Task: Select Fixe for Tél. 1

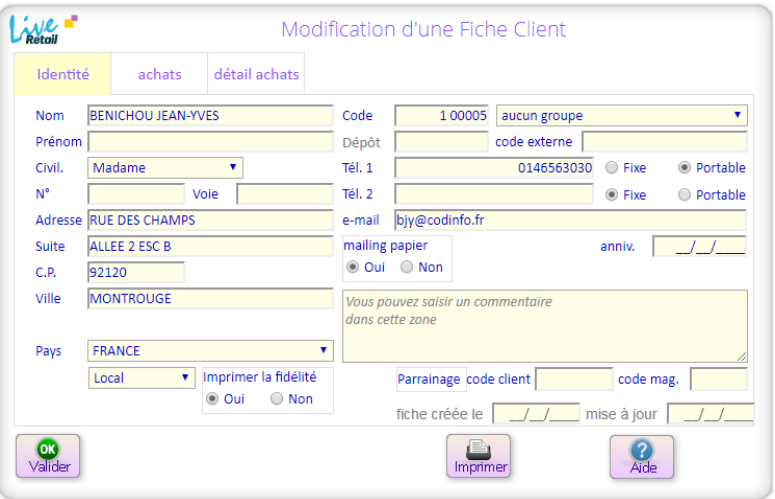Action: point(612,168)
